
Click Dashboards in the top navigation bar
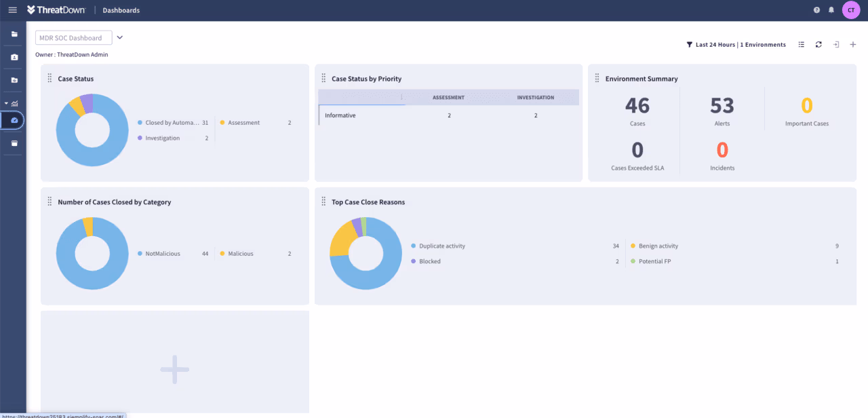121,9
